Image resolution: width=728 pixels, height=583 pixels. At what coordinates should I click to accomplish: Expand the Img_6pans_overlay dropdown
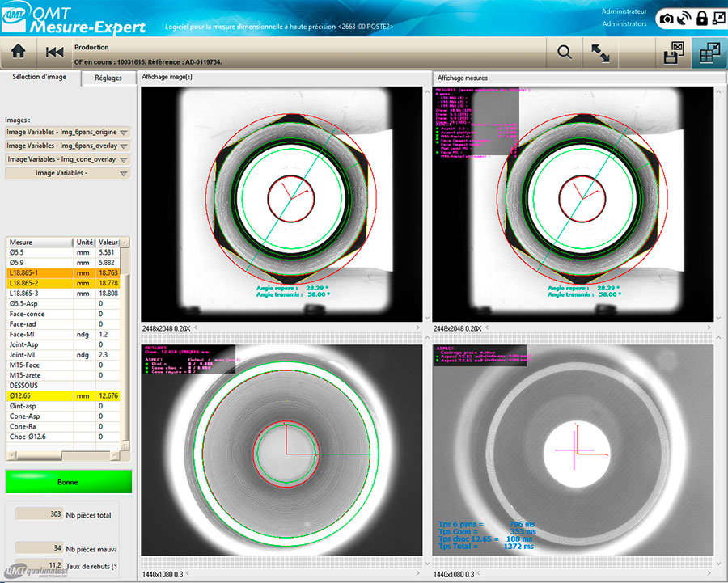[x=124, y=146]
